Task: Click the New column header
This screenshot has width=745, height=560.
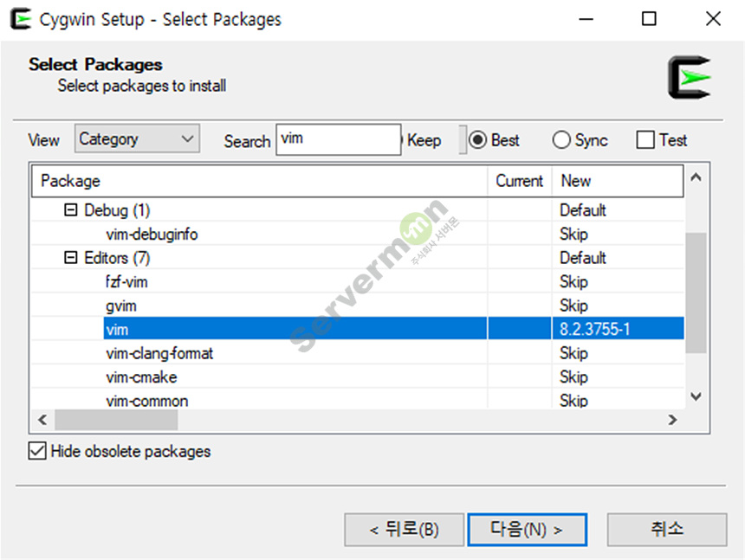Action: coord(618,181)
